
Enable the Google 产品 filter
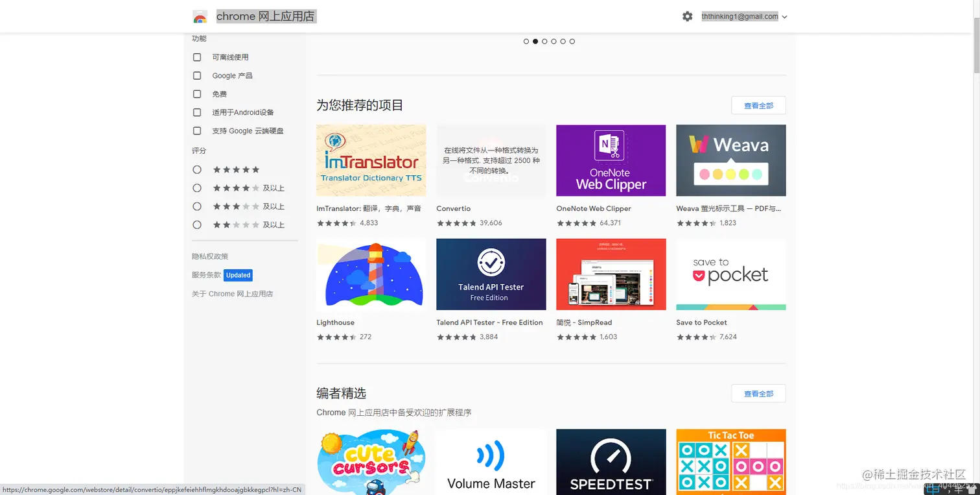pos(197,75)
